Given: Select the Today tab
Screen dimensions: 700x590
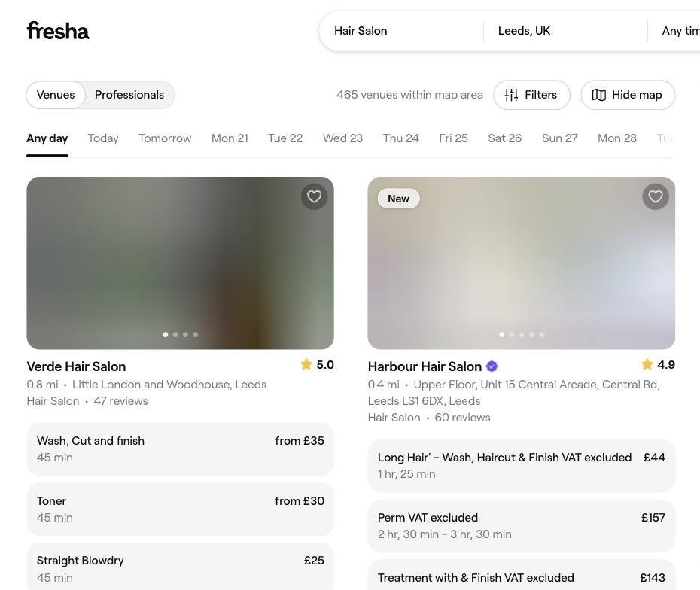Looking at the screenshot, I should click(103, 138).
